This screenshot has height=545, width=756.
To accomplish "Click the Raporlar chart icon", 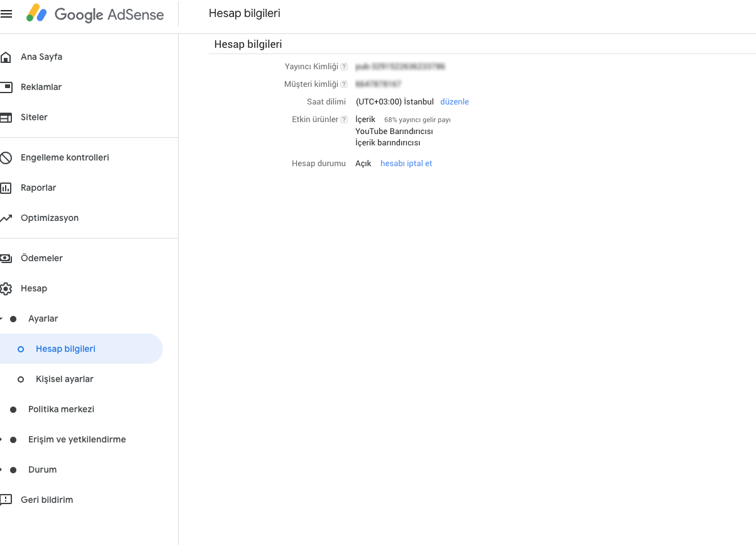I will [6, 188].
